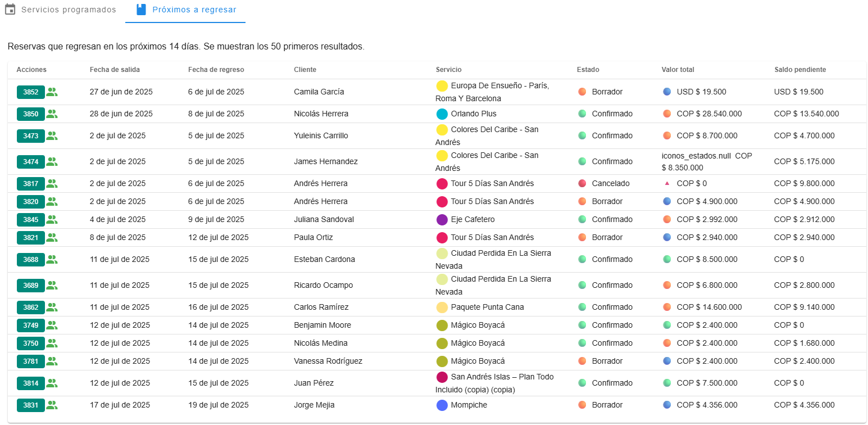Click the people icon on row 3688
Screen dimensions: 868x425
pos(52,259)
